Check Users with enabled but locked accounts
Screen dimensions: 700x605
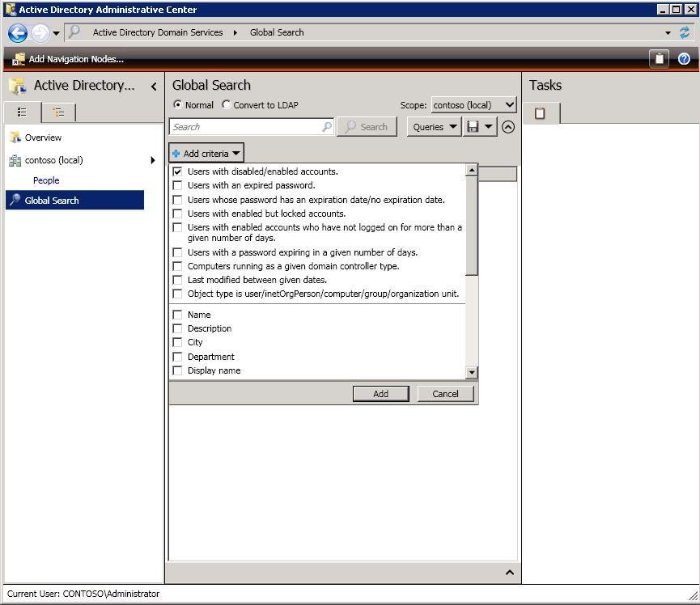coord(178,214)
